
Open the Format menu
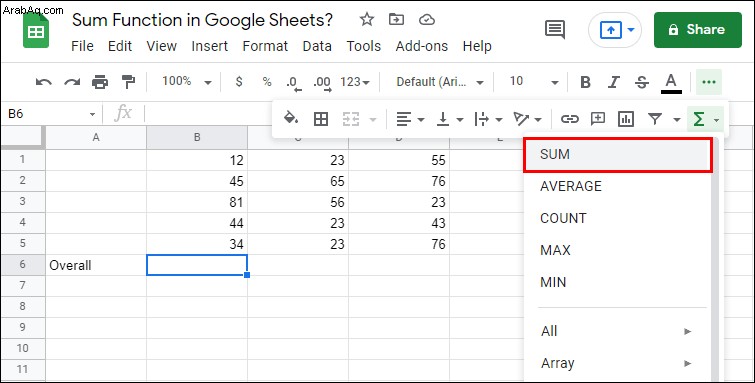tap(265, 46)
